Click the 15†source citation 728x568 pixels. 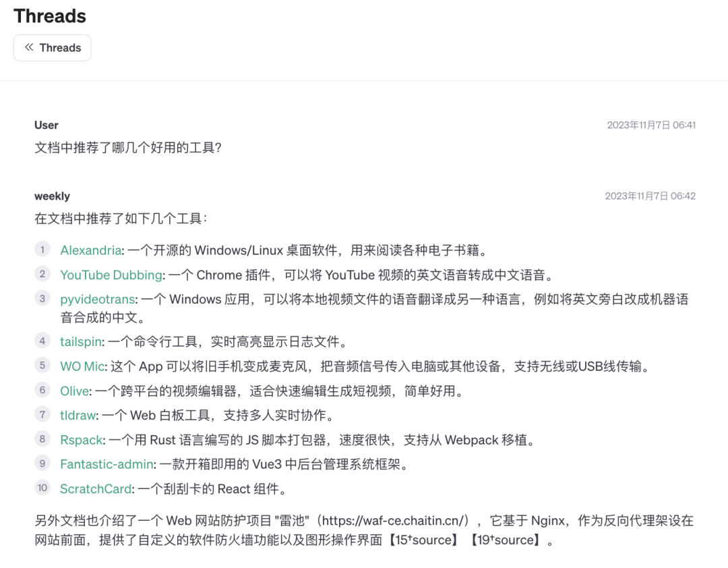tap(423, 540)
